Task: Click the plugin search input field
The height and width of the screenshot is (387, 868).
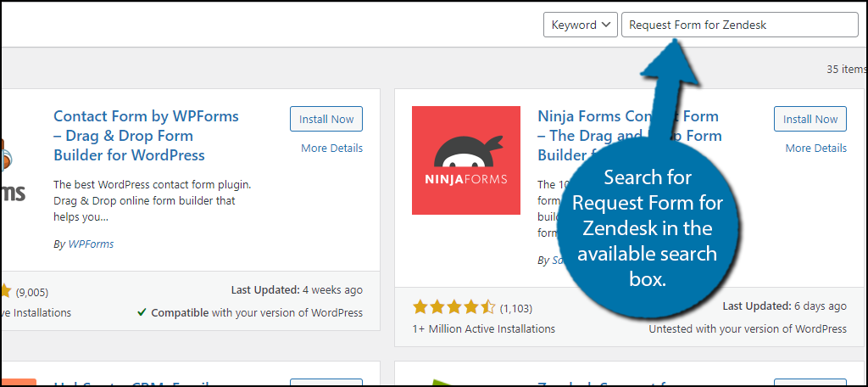Action: pyautogui.click(x=739, y=25)
